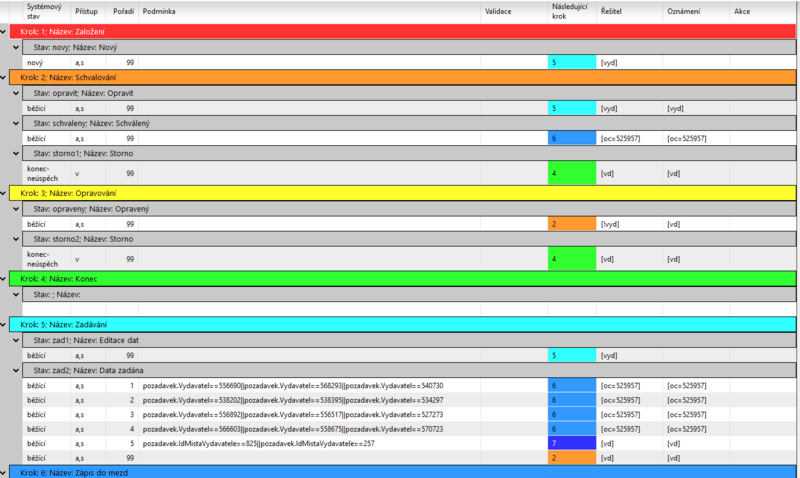Click the Validace column header
This screenshot has width=800, height=478.
514,11
